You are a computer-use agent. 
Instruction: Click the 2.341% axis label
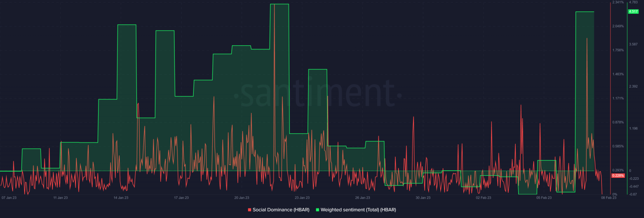tap(618, 3)
